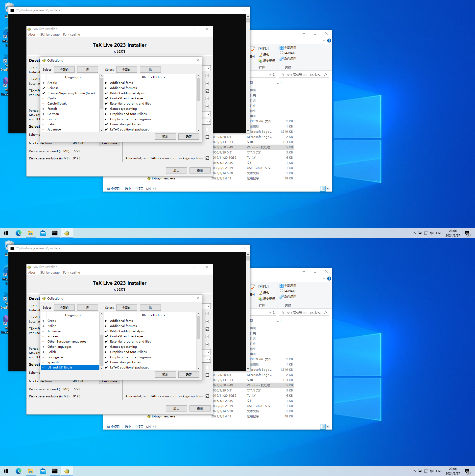Open the network icon in the lower tray
Image resolution: width=475 pixels, height=476 pixels.
click(426, 471)
